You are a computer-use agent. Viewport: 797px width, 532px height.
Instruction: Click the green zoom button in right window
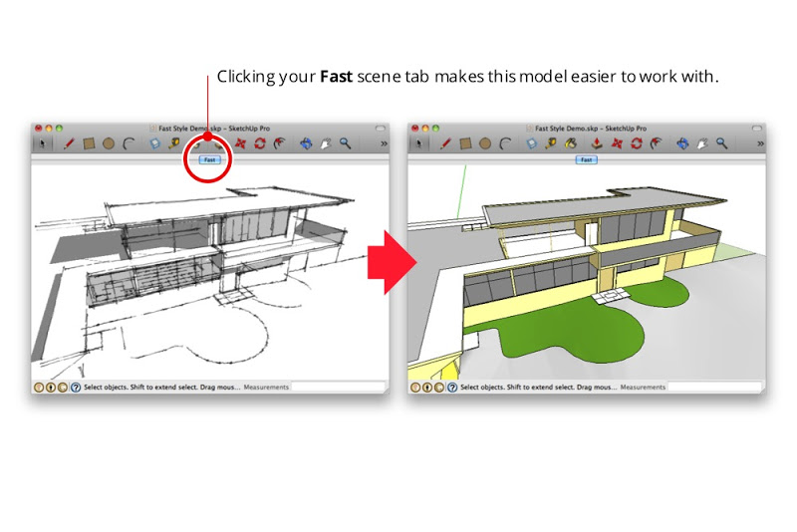[x=435, y=129]
